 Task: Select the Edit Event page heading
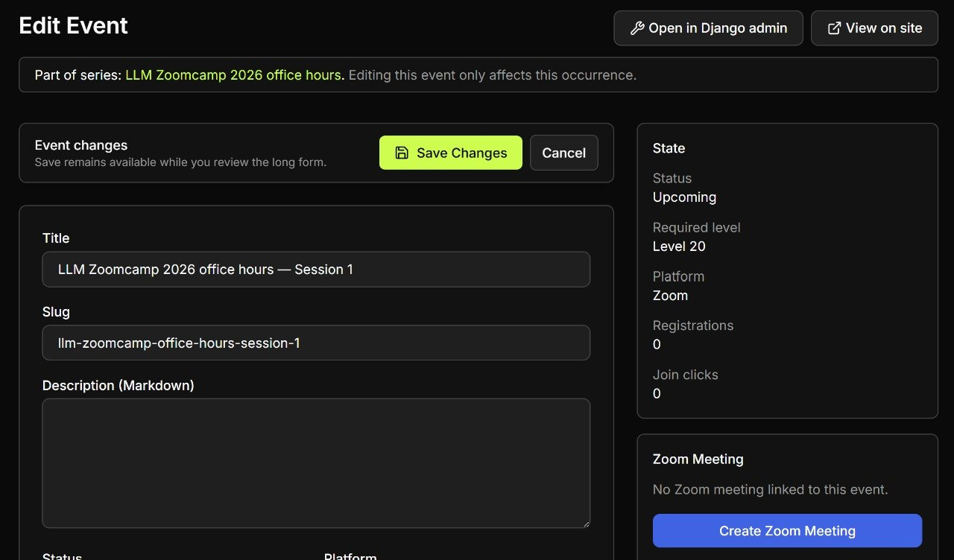click(73, 26)
